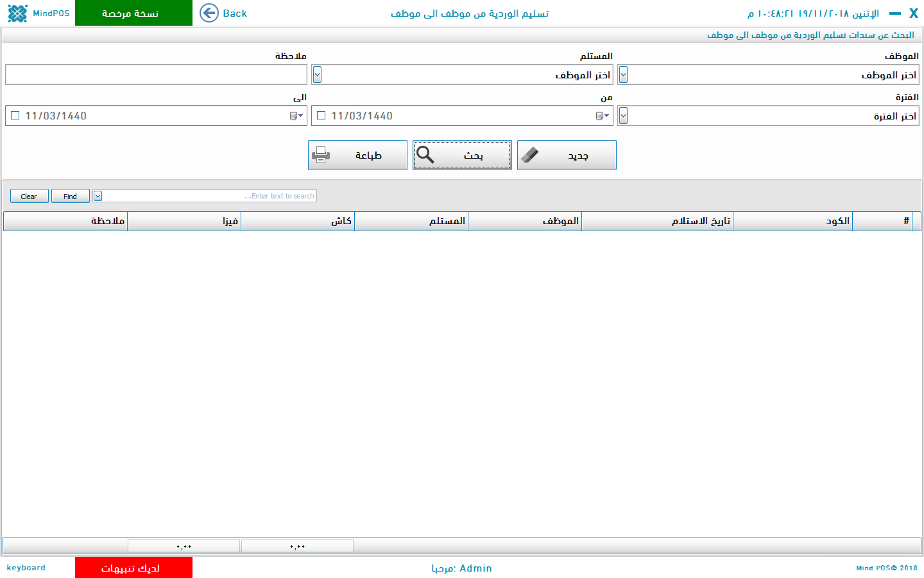Minimize the window using the dash icon
This screenshot has height=578, width=924.
pyautogui.click(x=895, y=13)
